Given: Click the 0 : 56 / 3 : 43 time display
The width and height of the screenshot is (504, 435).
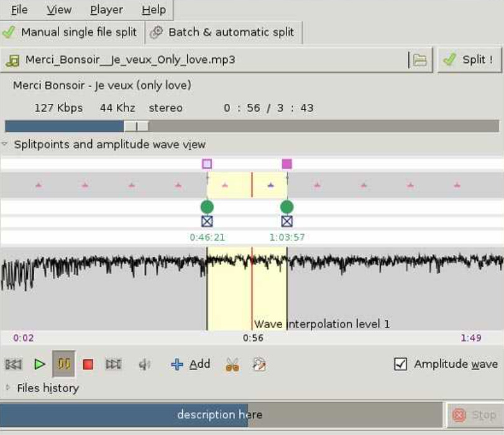Looking at the screenshot, I should click(268, 108).
